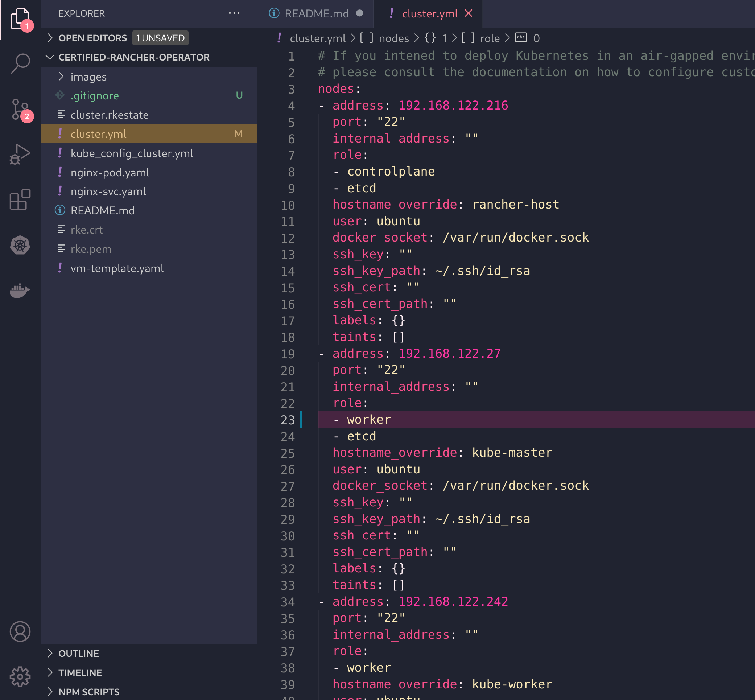Open kube_config_cluster.yml in the file tree
The height and width of the screenshot is (700, 755).
132,153
